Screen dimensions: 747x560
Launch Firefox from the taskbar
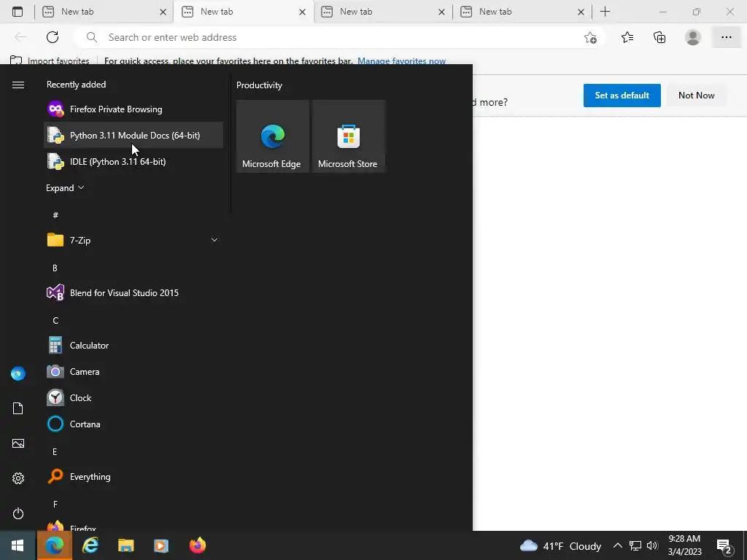coord(197,545)
